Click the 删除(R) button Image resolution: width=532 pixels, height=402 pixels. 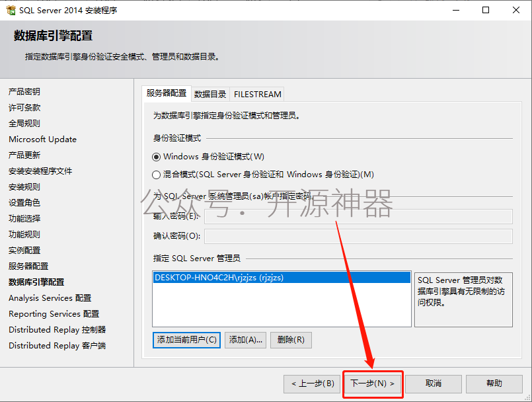point(291,340)
